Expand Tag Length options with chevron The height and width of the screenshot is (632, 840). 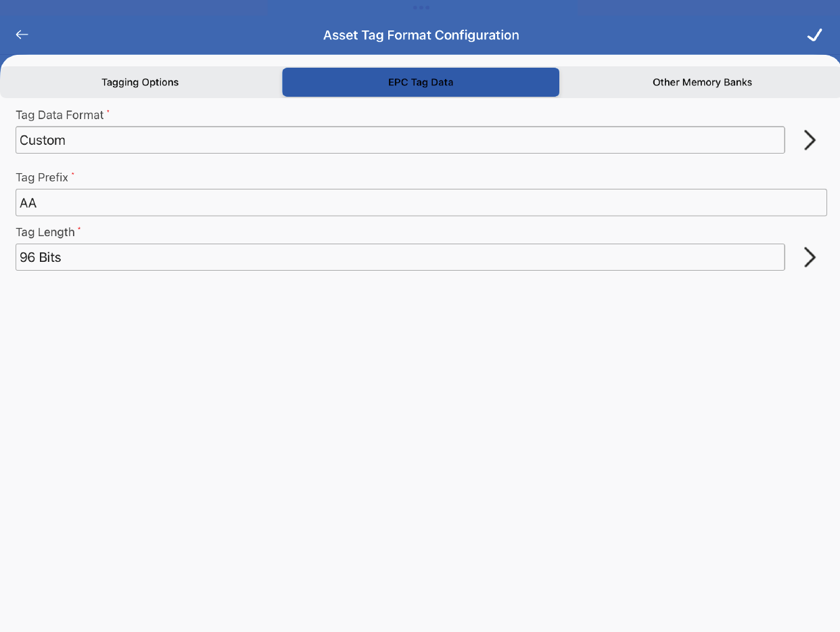click(810, 257)
